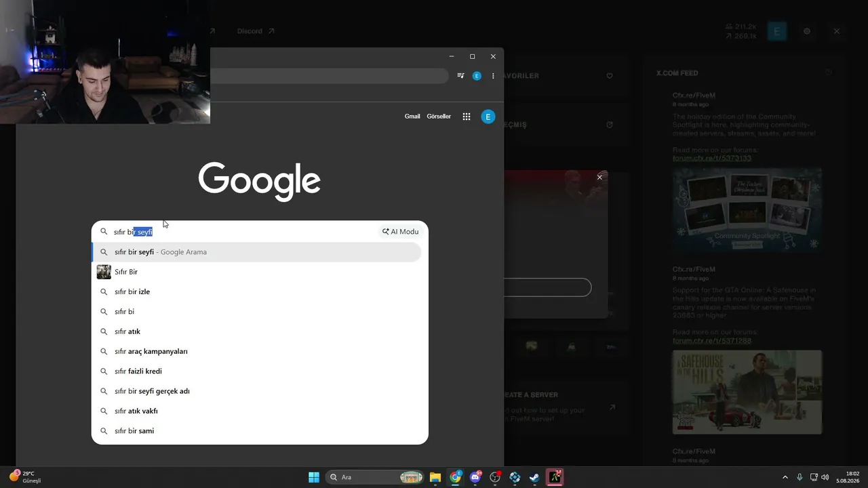Click the heart icon beside Favoriler in FiveM
This screenshot has height=488, width=868.
pyautogui.click(x=610, y=76)
